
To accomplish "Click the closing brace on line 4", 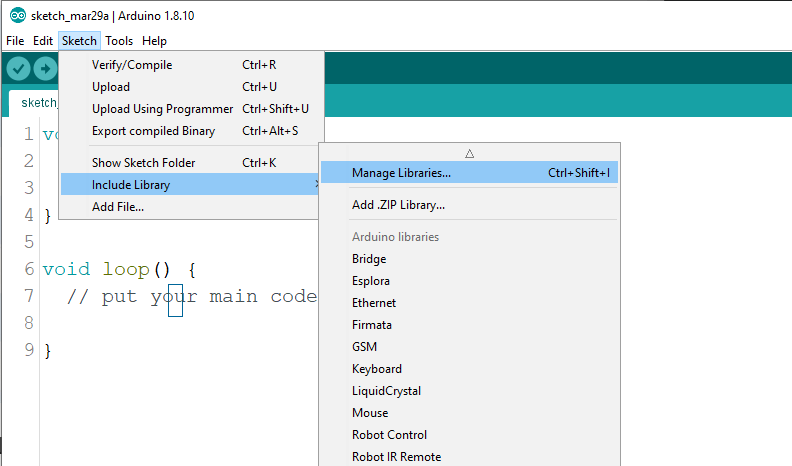I will 47,216.
